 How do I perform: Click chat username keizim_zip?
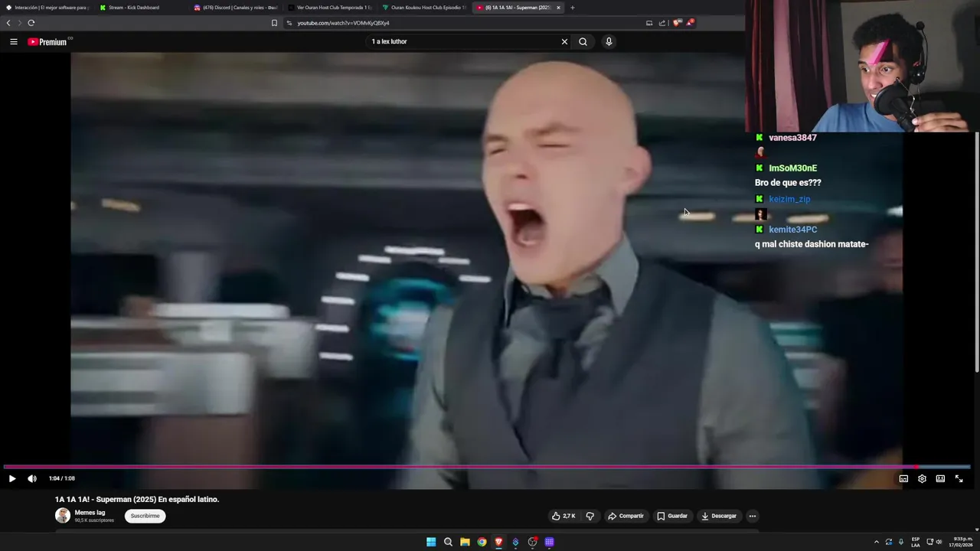[x=789, y=199]
